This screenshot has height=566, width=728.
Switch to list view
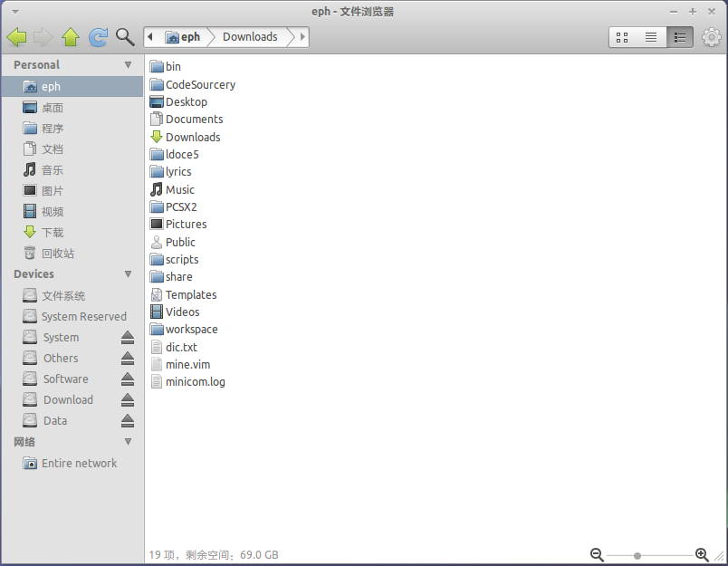pyautogui.click(x=651, y=37)
